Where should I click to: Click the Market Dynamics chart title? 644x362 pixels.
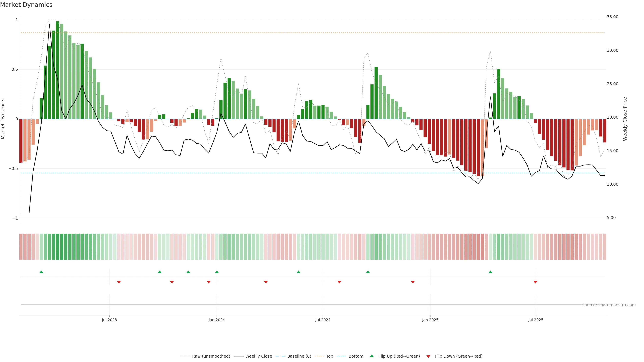pos(26,5)
